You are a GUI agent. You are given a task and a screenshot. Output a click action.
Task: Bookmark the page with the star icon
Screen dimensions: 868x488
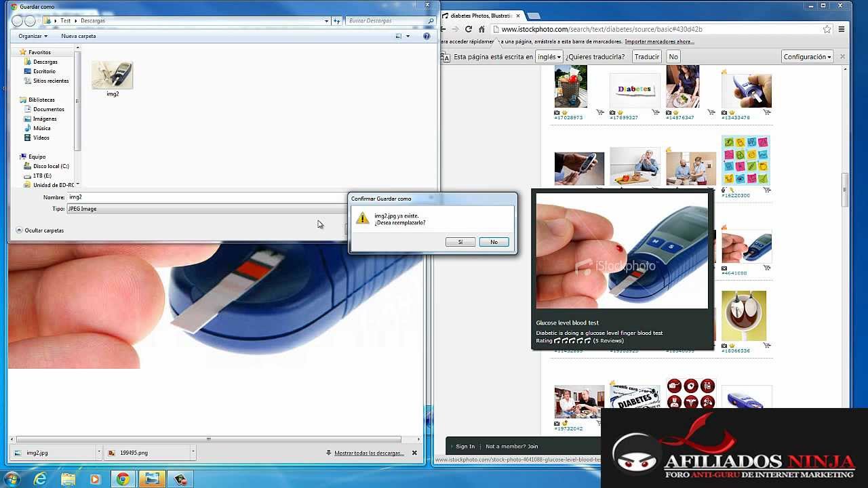coord(827,29)
